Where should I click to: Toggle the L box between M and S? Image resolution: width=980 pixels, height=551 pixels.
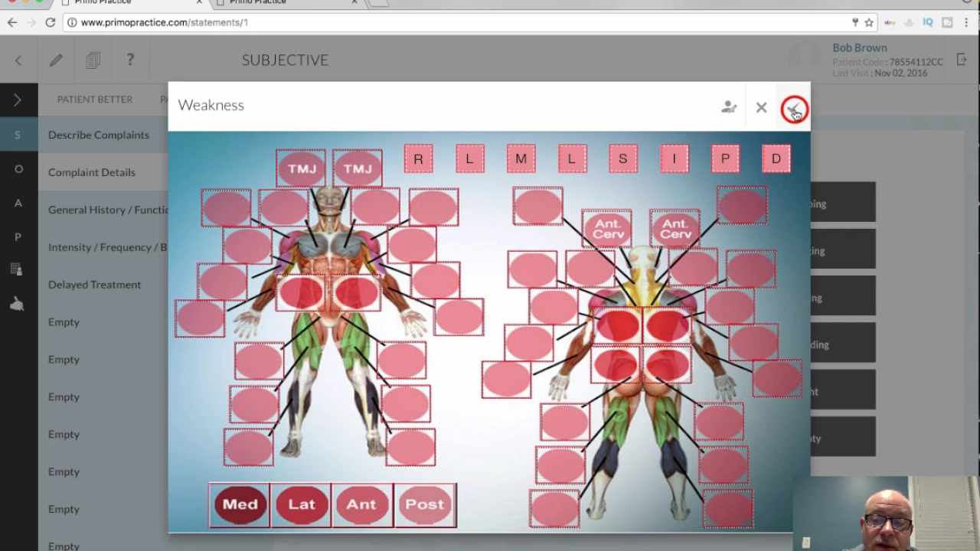[x=573, y=158]
